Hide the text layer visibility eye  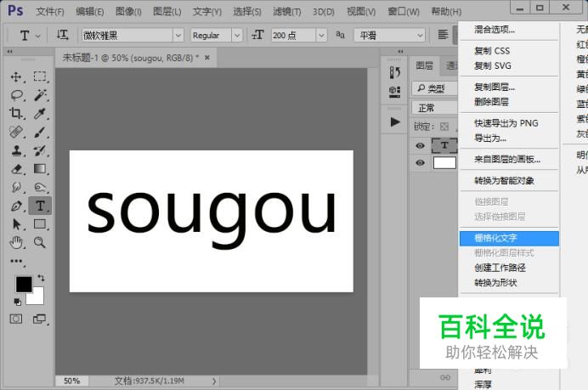tap(420, 145)
